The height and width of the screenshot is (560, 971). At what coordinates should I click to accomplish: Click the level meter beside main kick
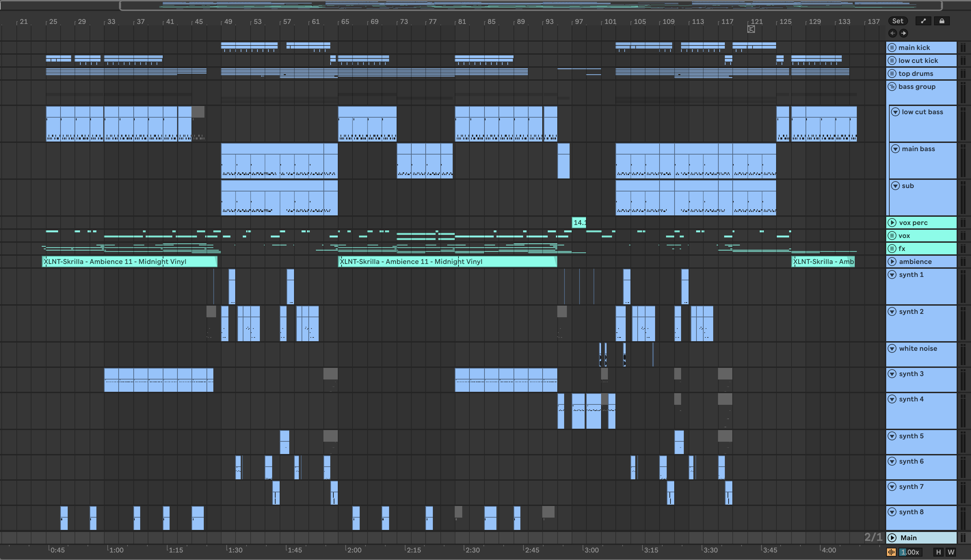(963, 47)
